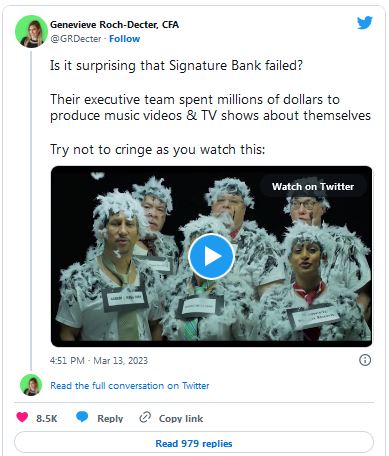
Task: Open Genevieve Roch-Decter, CFA display name
Action: point(114,24)
